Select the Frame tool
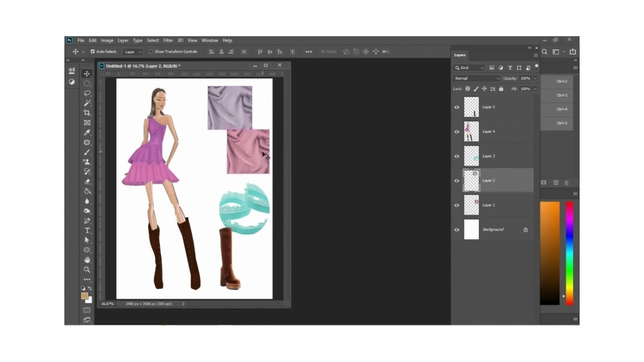Viewport: 644px width, 362px height. tap(87, 123)
